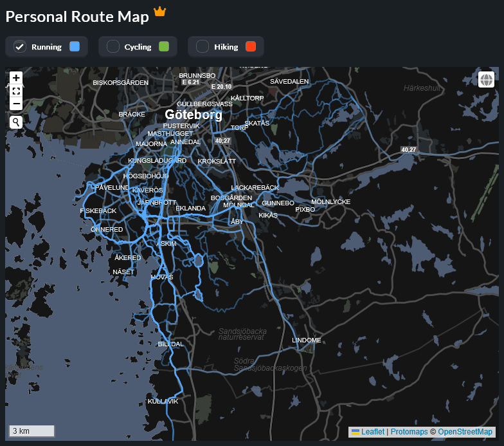The width and height of the screenshot is (504, 446).
Task: Zoom out of the map
Action: pyautogui.click(x=16, y=104)
